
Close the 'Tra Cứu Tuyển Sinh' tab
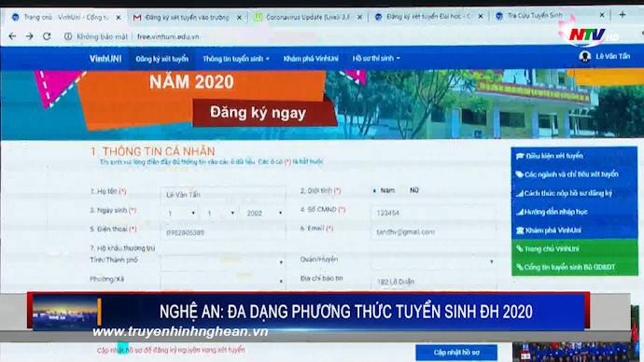[602, 15]
